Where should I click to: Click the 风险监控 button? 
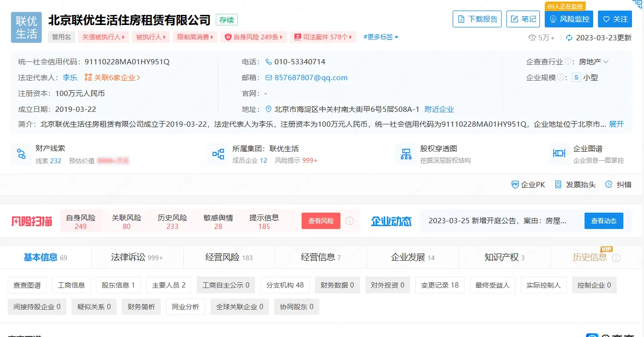[569, 19]
